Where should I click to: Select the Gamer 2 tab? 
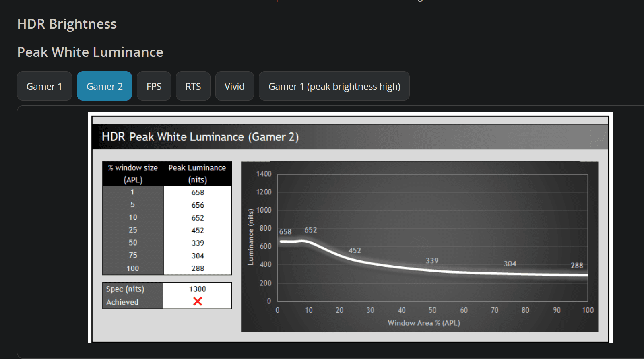(x=104, y=86)
